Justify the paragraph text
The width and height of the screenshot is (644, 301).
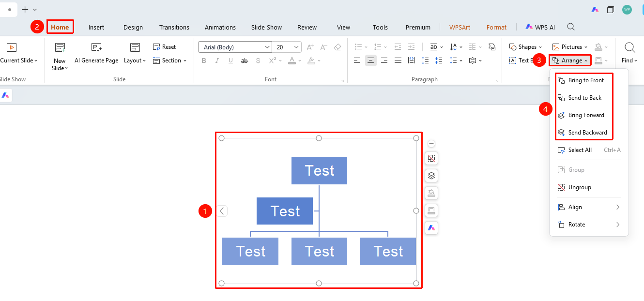(x=398, y=60)
